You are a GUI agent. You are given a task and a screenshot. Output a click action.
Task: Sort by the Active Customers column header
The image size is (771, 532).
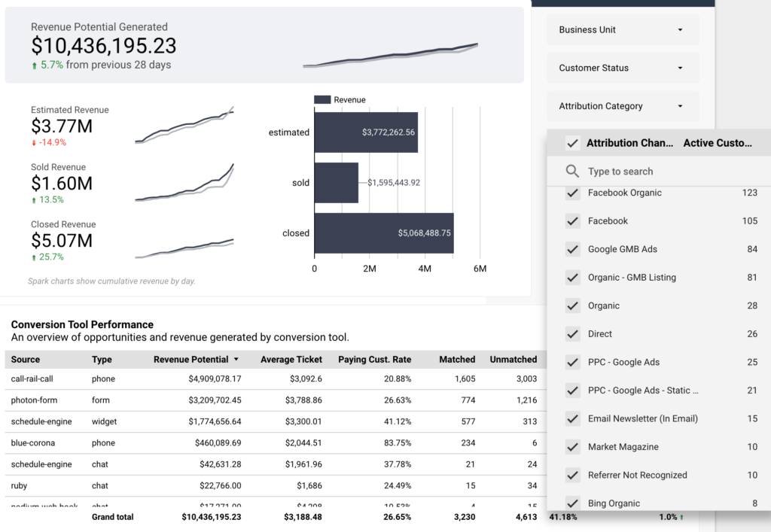pyautogui.click(x=718, y=143)
